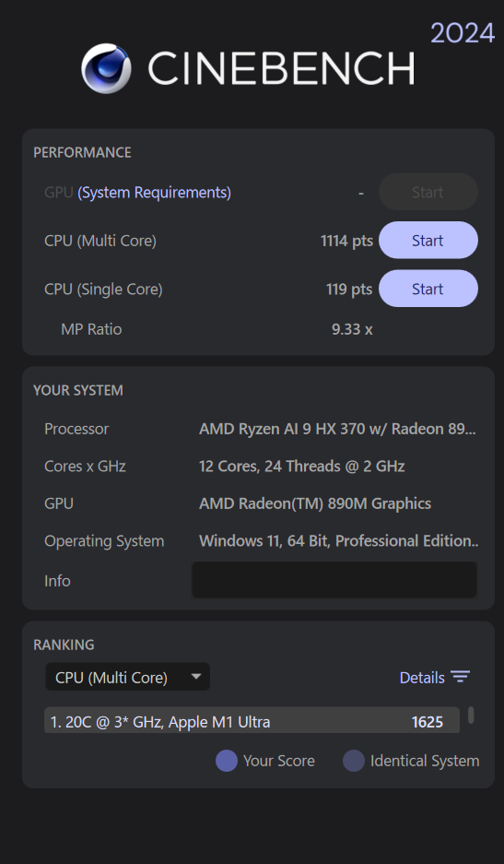Image resolution: width=504 pixels, height=864 pixels.
Task: Open the CPU (Multi Core) ranking dropdown
Action: click(x=127, y=677)
